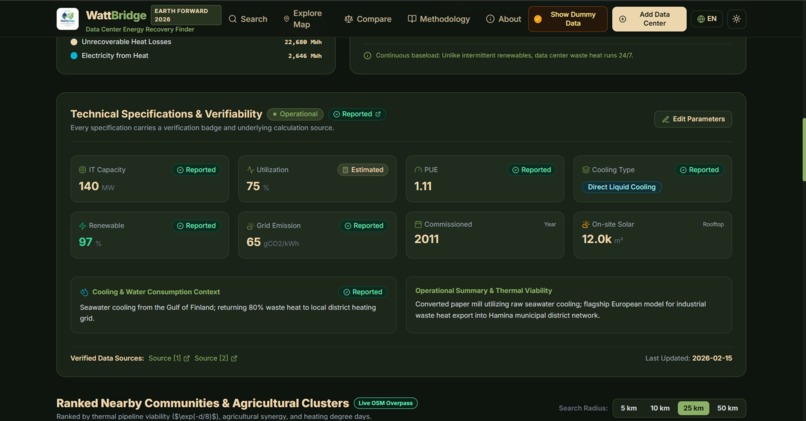Click the 97 % renewable value

(x=90, y=242)
